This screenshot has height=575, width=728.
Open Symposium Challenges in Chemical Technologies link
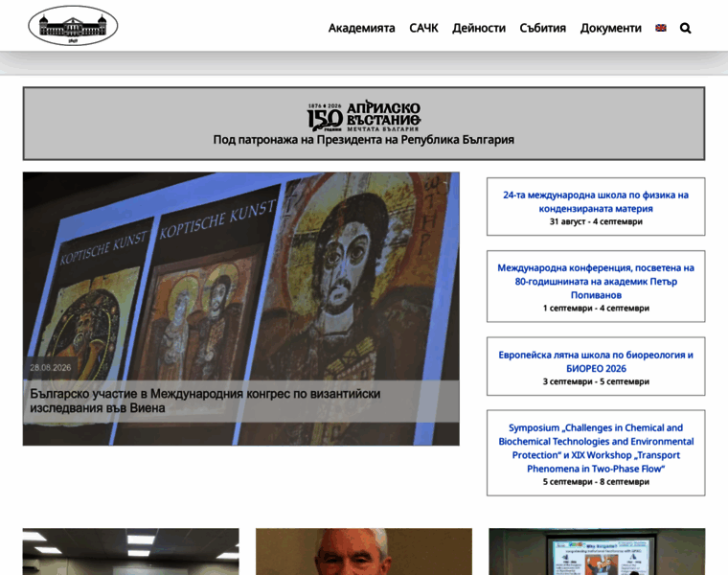click(596, 448)
